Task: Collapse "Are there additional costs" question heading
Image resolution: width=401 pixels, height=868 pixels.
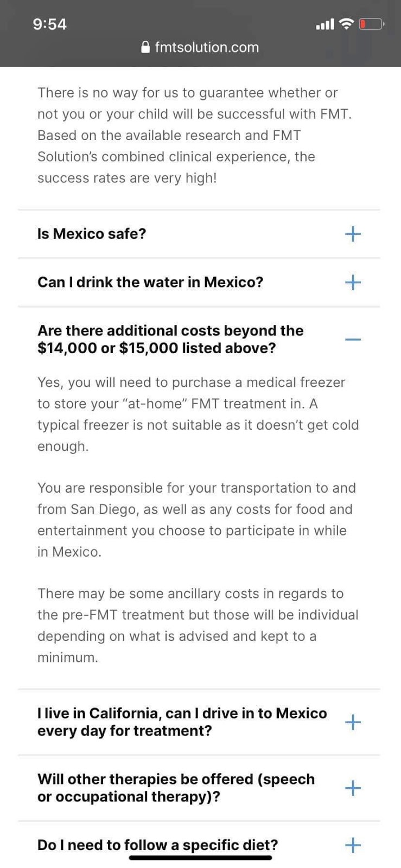Action: [x=170, y=339]
